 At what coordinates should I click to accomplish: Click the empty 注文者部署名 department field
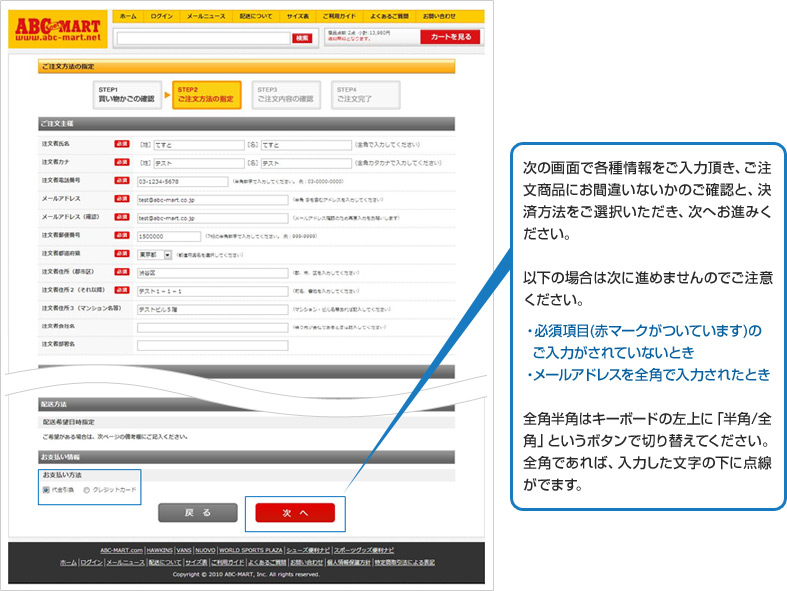213,345
